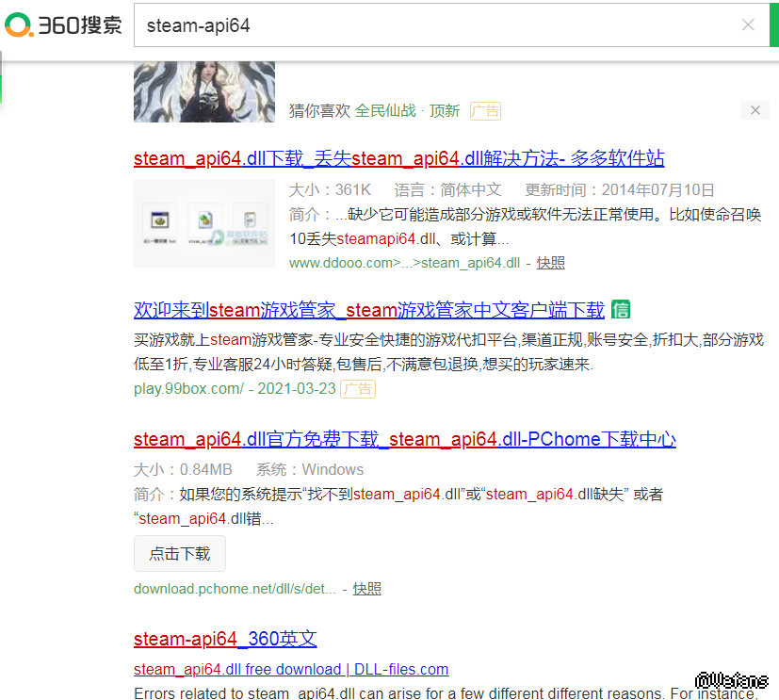Open the PChome下载中心 steam_api64.dll result
Image resolution: width=779 pixels, height=700 pixels.
[x=404, y=439]
